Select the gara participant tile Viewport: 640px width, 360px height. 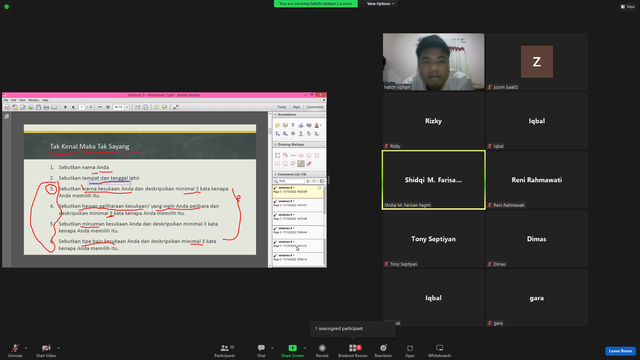[537, 298]
